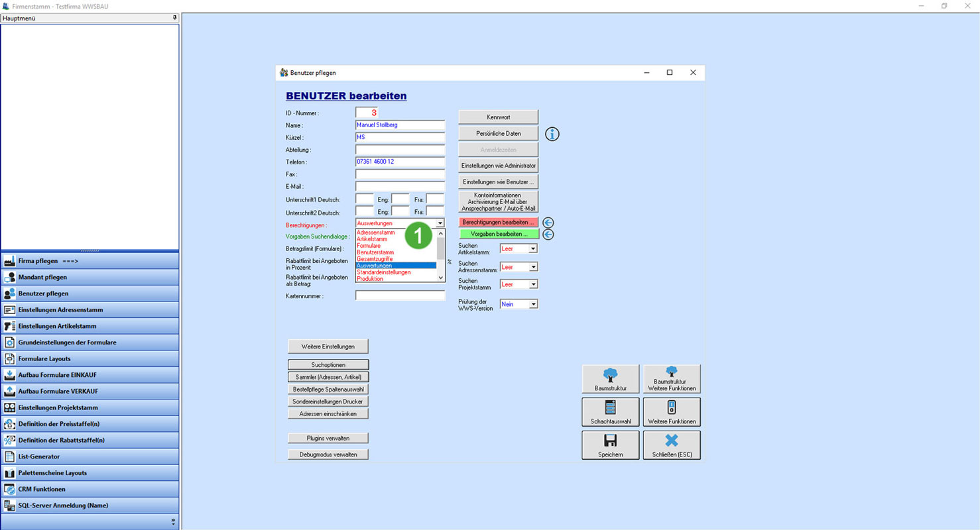The width and height of the screenshot is (980, 530).
Task: Open the Berechtigungen combo box arrow
Action: click(440, 223)
